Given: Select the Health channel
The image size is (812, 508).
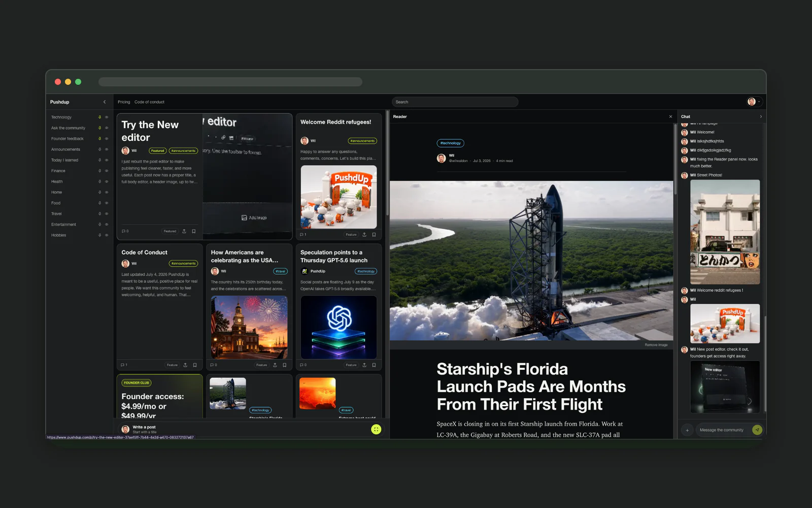Looking at the screenshot, I should click(57, 181).
